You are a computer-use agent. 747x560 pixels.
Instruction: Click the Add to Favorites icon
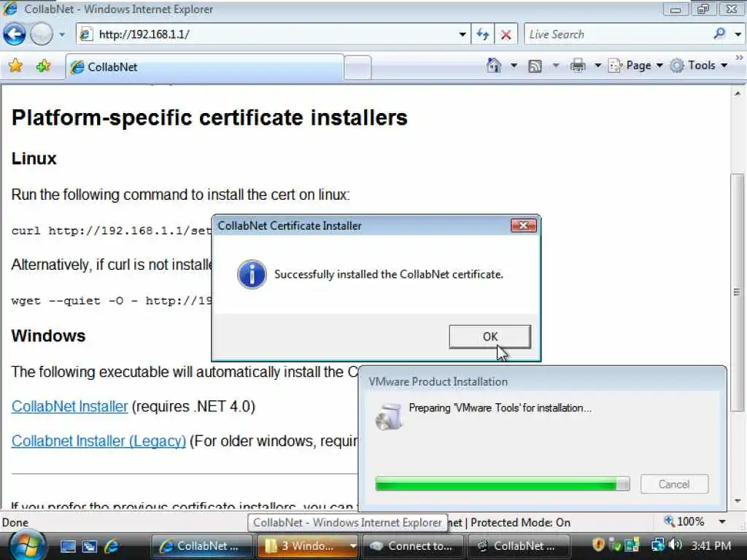coord(43,66)
